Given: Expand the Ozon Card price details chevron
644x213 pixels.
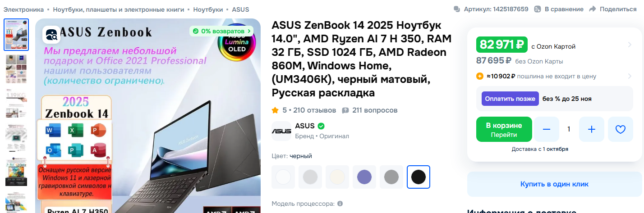Looking at the screenshot, I should pyautogui.click(x=630, y=45).
